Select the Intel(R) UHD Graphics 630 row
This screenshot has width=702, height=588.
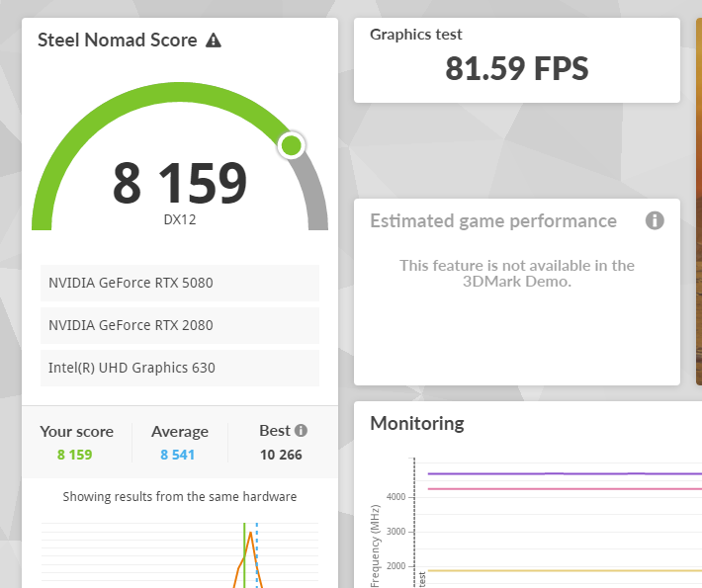[180, 368]
